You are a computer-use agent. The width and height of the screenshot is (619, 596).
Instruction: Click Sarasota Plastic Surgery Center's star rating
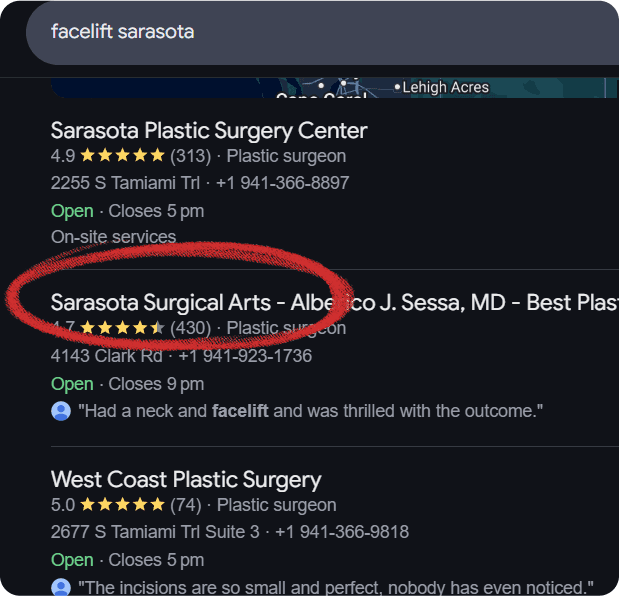tap(122, 156)
